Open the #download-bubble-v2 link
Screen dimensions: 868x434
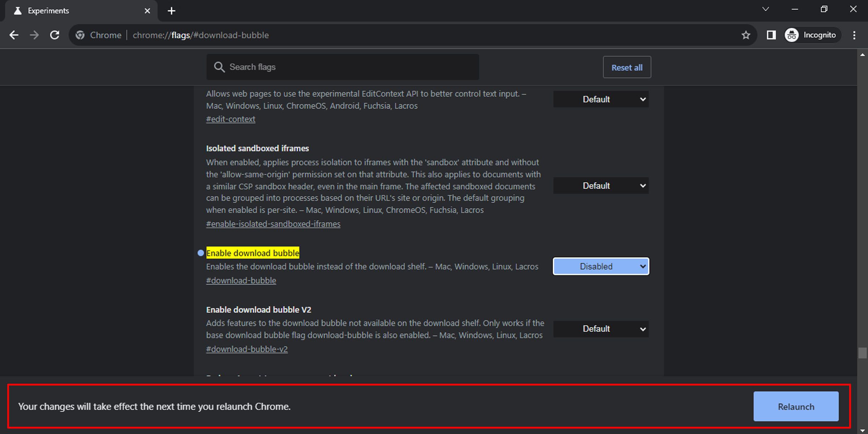click(247, 349)
